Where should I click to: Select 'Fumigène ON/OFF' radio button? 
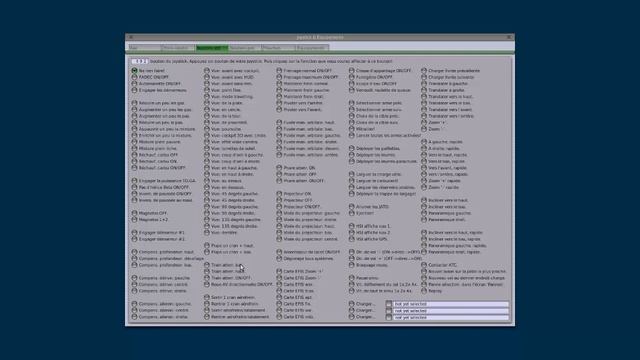(x=351, y=77)
